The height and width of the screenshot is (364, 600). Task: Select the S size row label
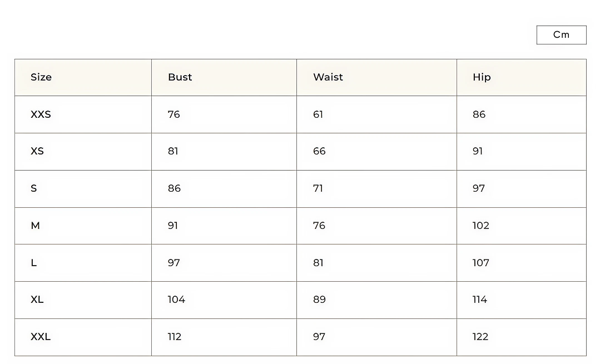point(34,188)
